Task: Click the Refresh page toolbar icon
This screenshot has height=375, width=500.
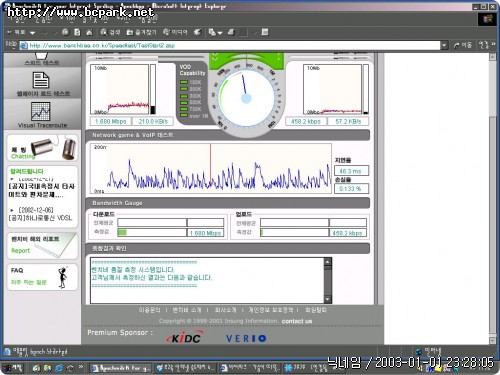Action: 77,32
